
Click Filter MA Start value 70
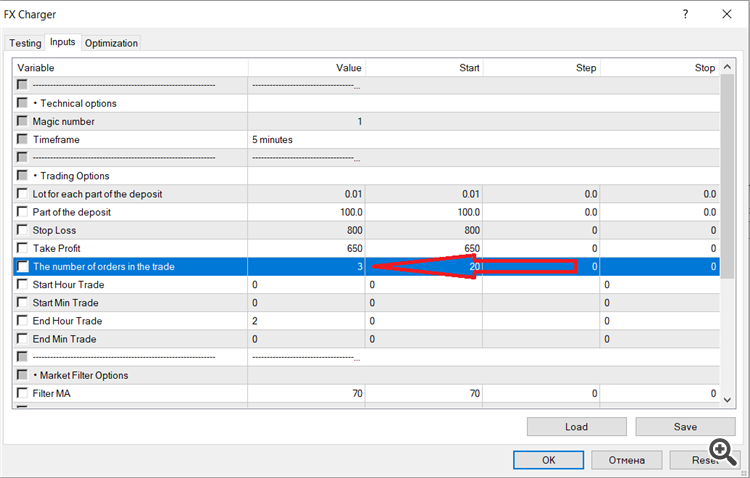(474, 393)
